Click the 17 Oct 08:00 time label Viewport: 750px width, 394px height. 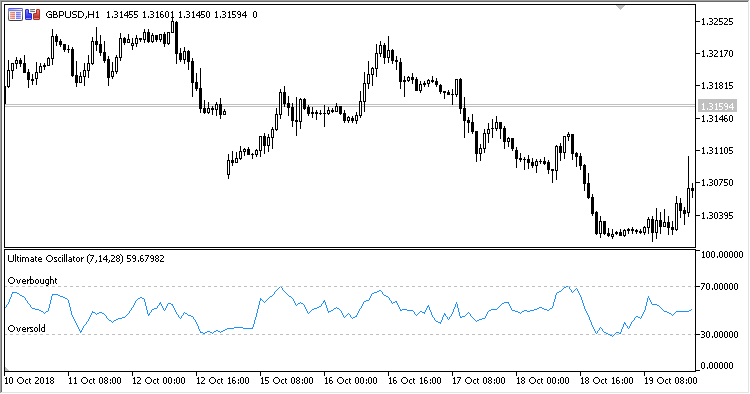coord(479,381)
